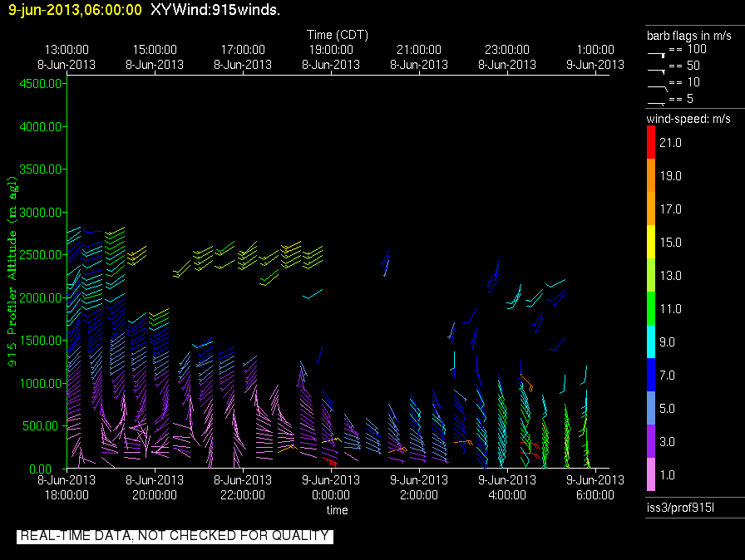The height and width of the screenshot is (560, 745).
Task: Click the '915 Profiler Altitude (m agl)' axis label
Action: [12, 272]
